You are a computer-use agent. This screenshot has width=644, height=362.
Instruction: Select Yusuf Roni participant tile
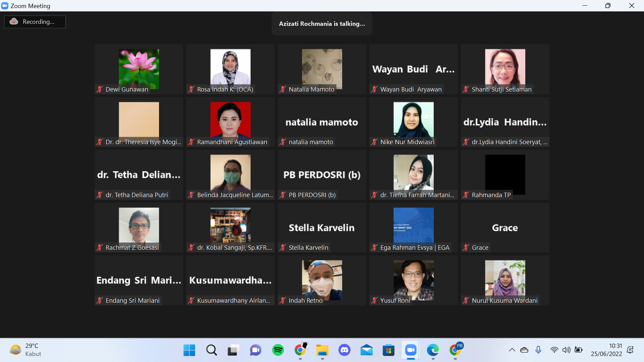414,280
